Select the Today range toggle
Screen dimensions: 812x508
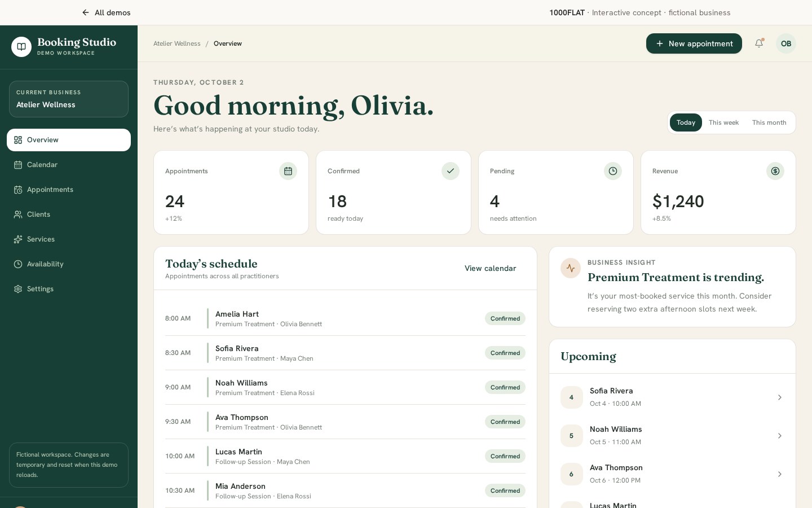point(686,122)
